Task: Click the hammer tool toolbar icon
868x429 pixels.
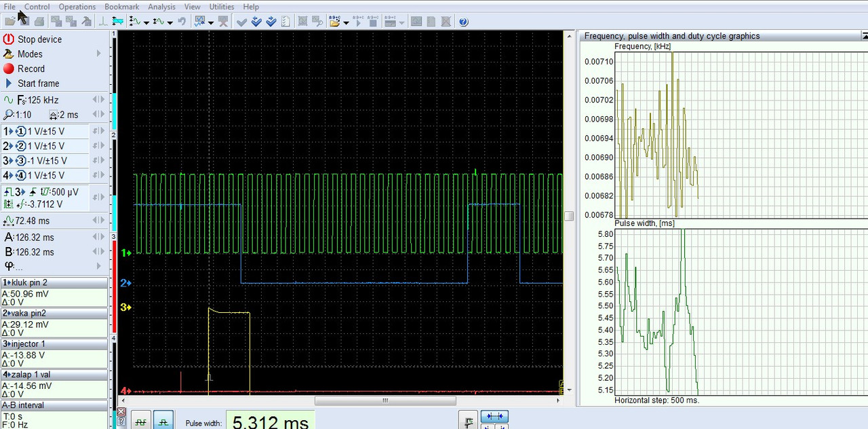Action: tap(86, 22)
